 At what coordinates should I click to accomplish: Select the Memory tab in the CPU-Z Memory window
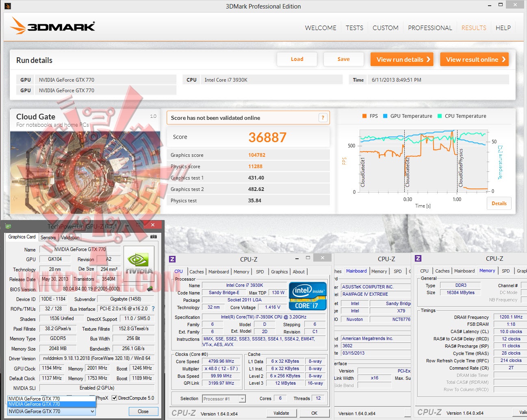coord(487,271)
